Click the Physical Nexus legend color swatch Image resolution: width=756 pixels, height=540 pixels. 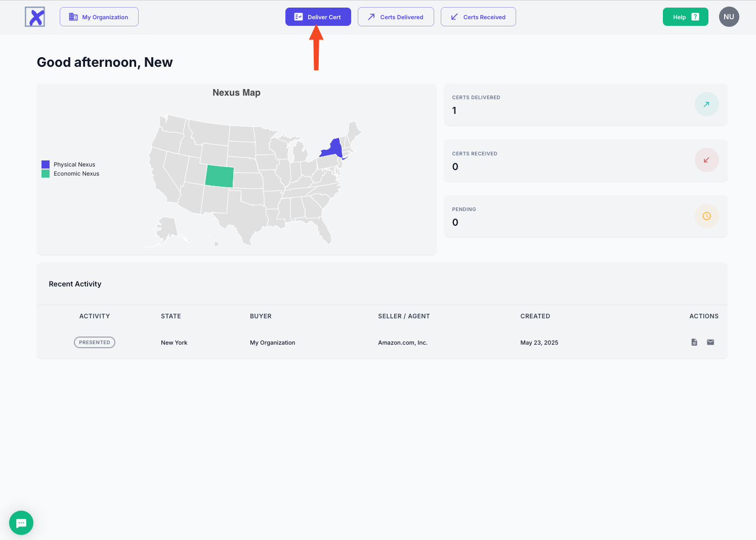point(46,164)
